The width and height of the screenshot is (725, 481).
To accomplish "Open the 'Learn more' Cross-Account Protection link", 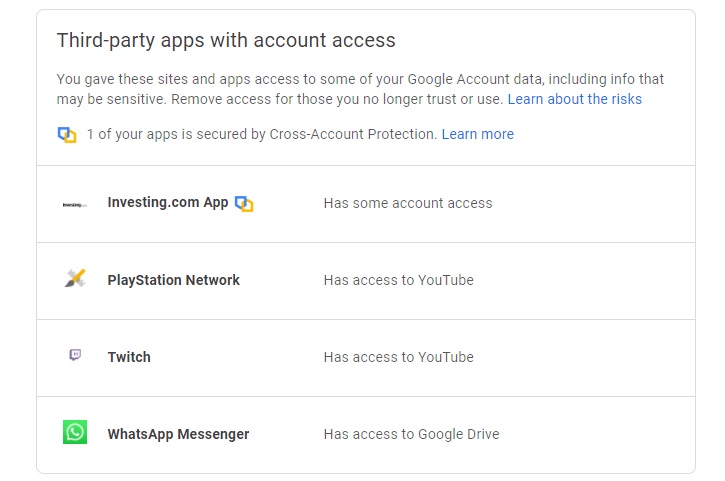I will tap(477, 134).
